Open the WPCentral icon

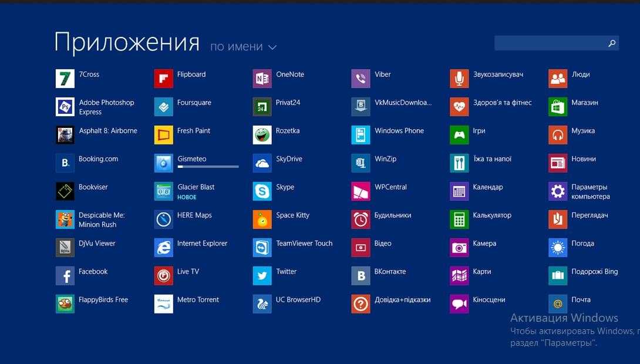pyautogui.click(x=361, y=191)
